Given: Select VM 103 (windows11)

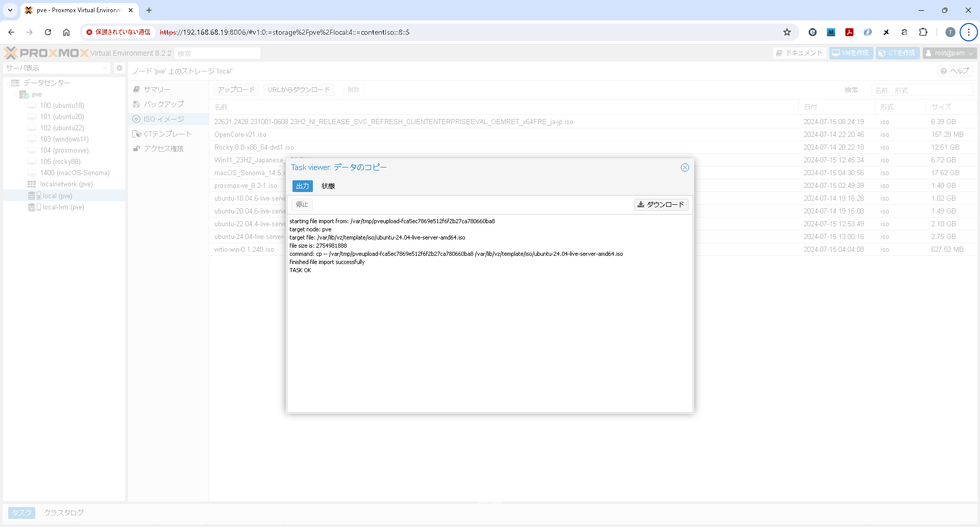Looking at the screenshot, I should (x=64, y=139).
